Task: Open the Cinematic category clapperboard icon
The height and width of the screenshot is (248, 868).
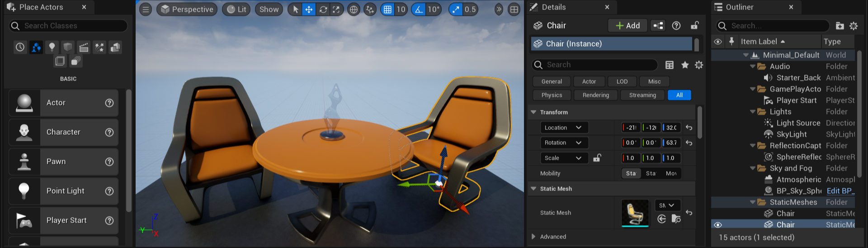Action: tap(84, 47)
